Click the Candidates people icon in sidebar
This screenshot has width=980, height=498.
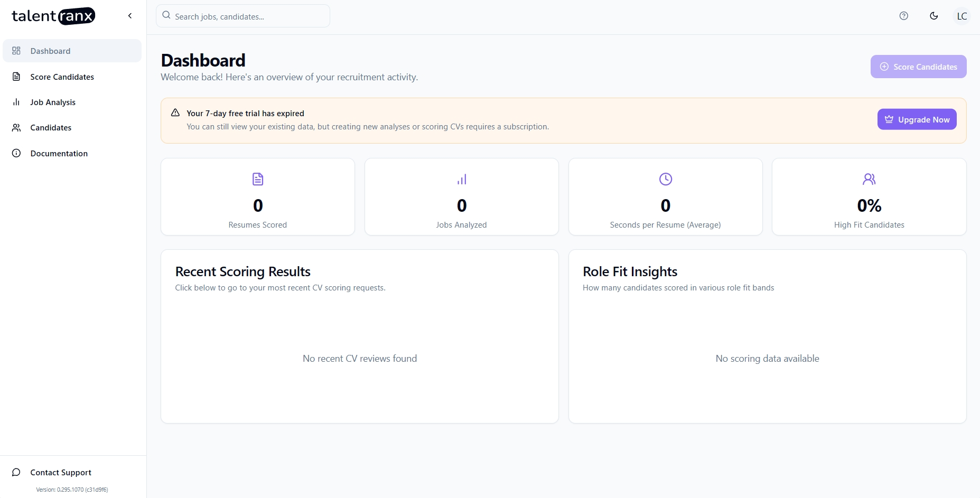click(x=16, y=128)
